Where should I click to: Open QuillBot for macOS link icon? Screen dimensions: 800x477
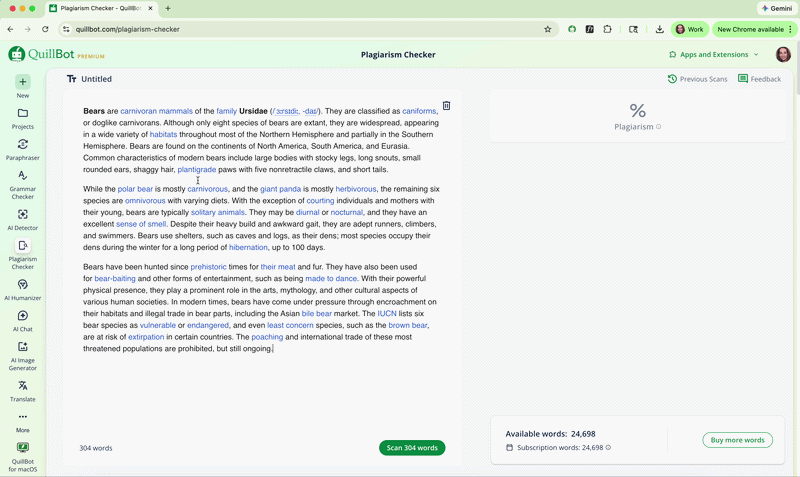[22, 448]
